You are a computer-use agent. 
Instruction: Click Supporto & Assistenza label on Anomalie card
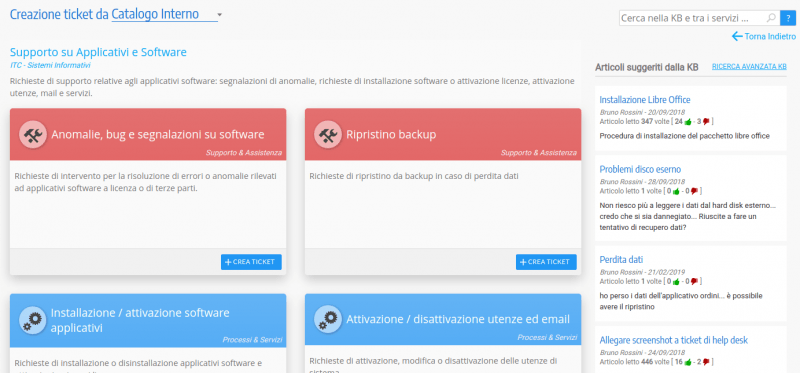[244, 153]
